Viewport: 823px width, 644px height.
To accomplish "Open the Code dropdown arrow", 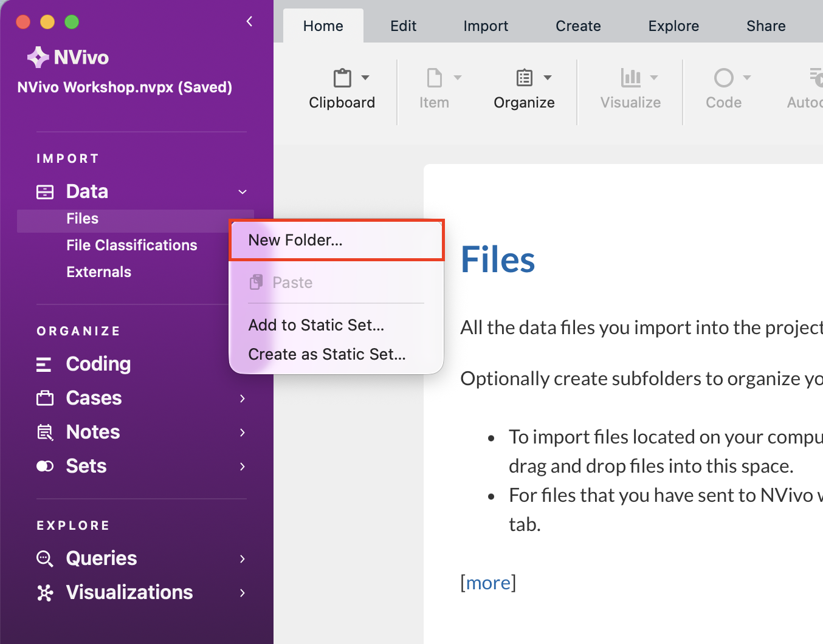I will point(747,78).
